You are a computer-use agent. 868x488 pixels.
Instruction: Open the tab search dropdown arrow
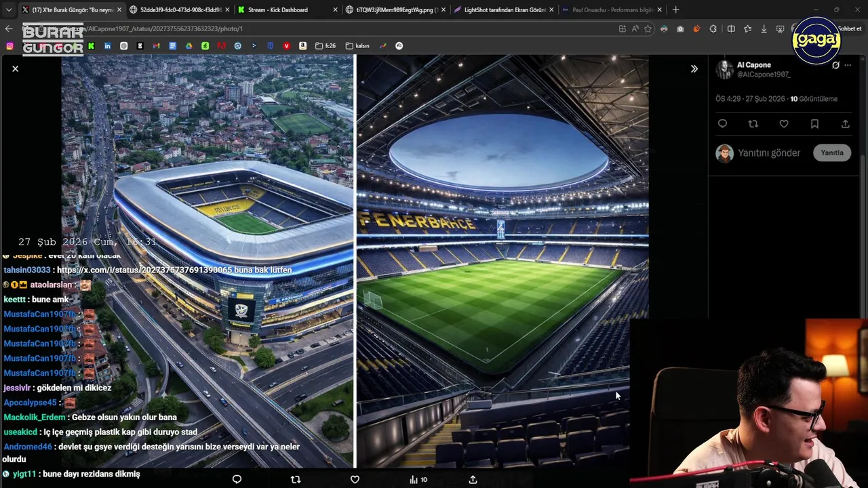8,9
